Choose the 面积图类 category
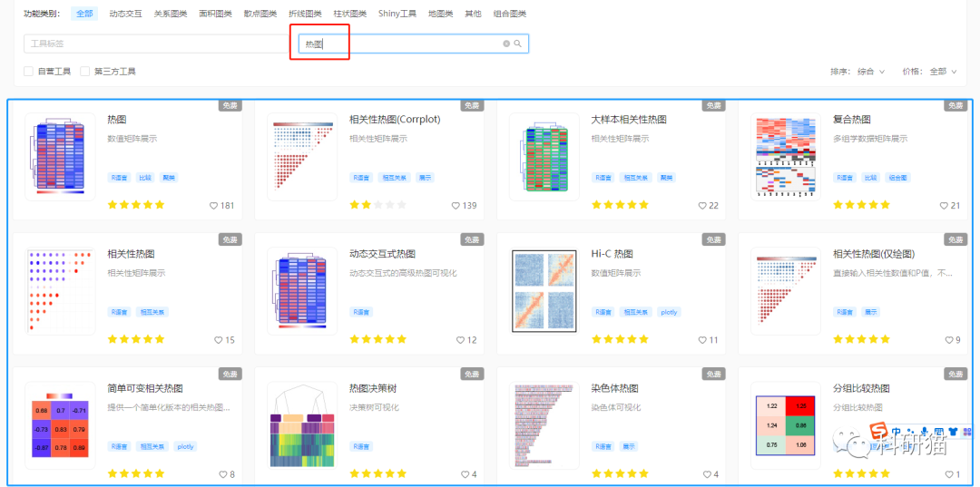This screenshot has height=487, width=980. 215,13
